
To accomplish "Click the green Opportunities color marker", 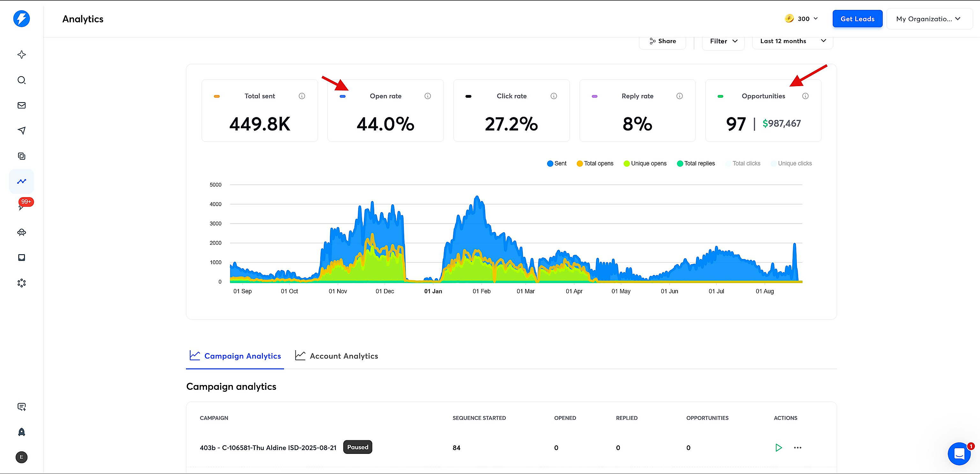I will pyautogui.click(x=720, y=96).
